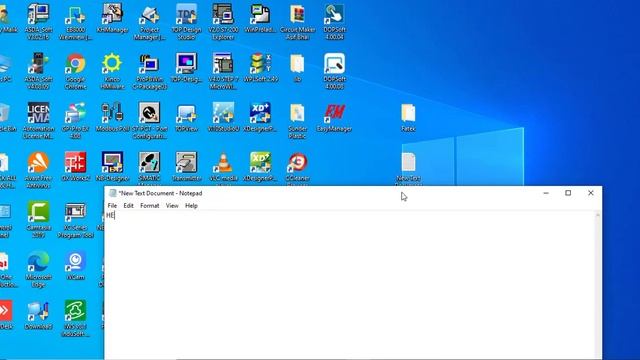This screenshot has height=360, width=640.
Task: Select the TOPView desktop shortcut
Action: pos(187,117)
